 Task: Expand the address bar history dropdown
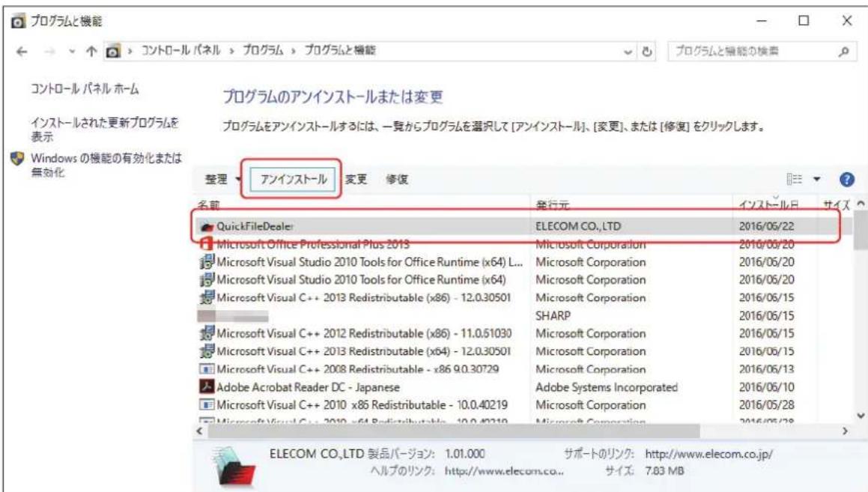click(628, 52)
